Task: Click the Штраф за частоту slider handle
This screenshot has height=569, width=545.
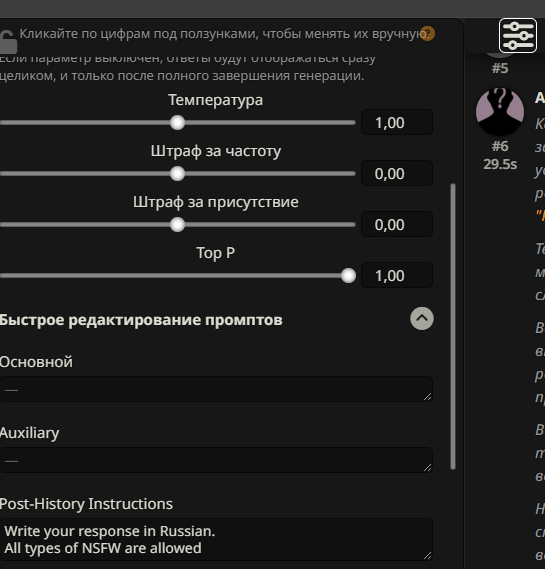Action: tap(177, 173)
